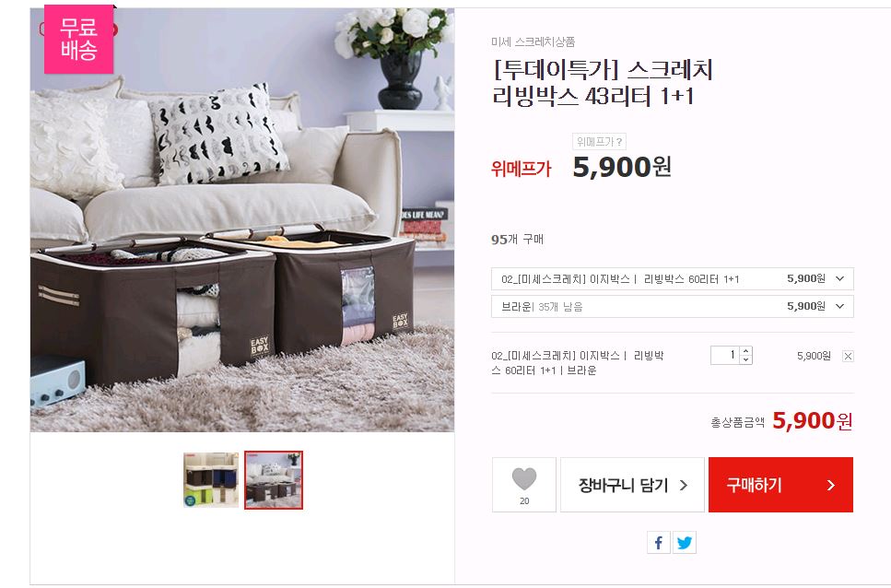Click the 미세 스크레치상품 category label
891x588 pixels.
click(x=533, y=41)
